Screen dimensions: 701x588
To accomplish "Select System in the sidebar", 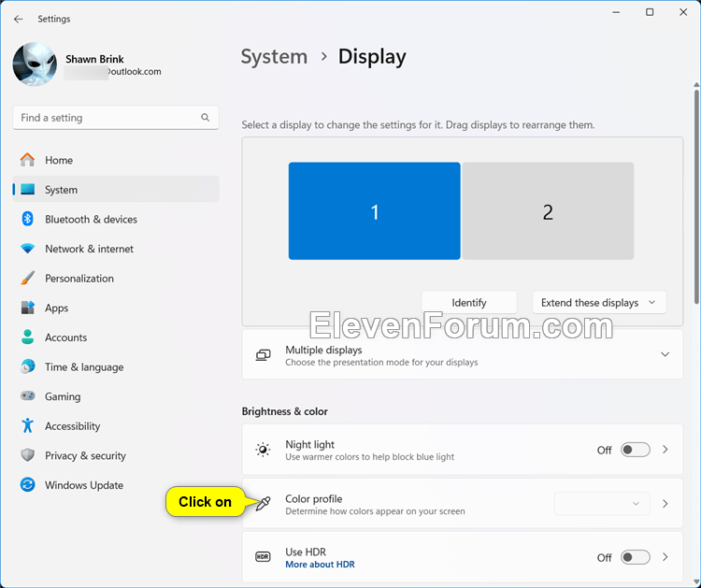I will [116, 190].
